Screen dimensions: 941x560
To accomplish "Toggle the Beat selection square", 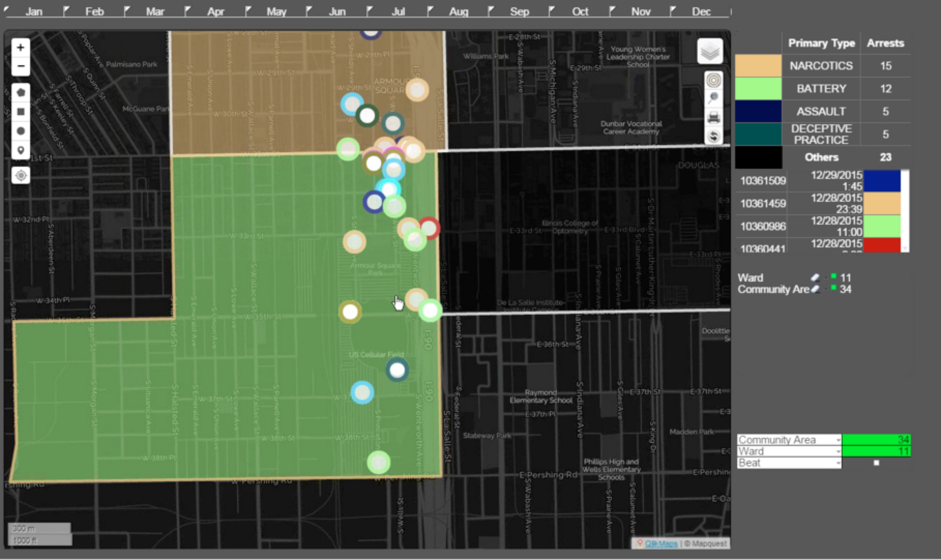I will click(x=876, y=463).
